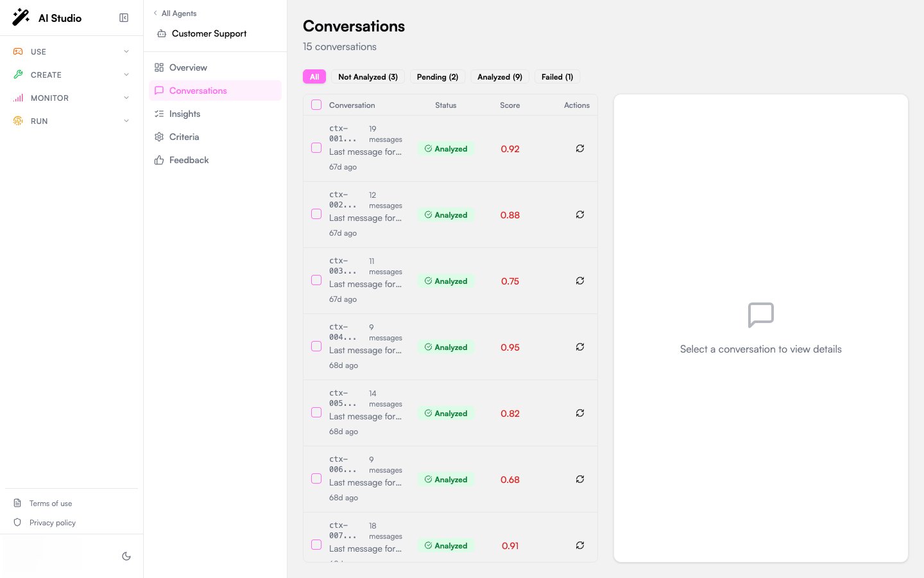This screenshot has height=578, width=924.
Task: Collapse the sidebar with the panel icon
Action: 124,18
